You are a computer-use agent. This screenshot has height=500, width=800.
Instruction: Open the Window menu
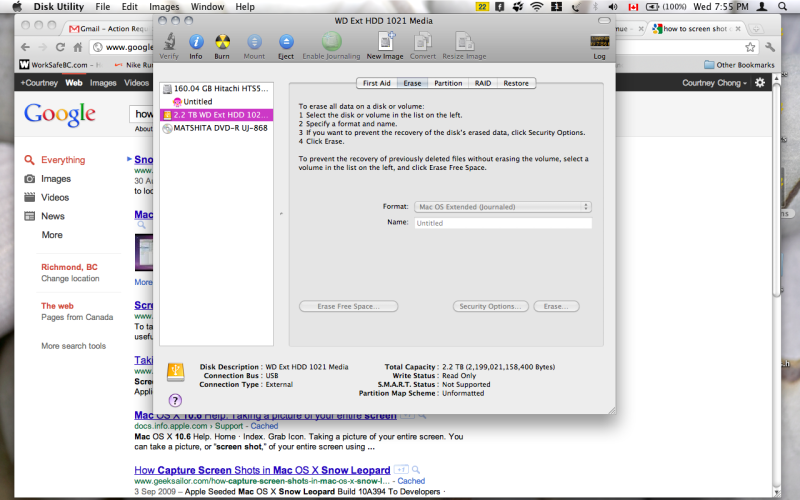[x=207, y=7]
